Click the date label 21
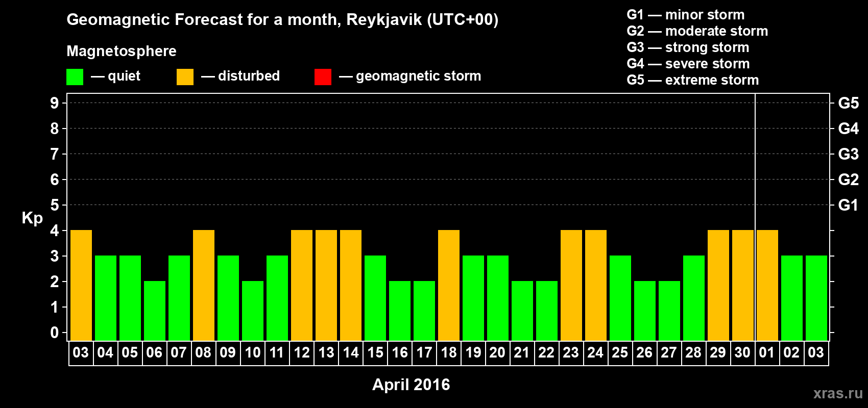The width and height of the screenshot is (868, 408). pyautogui.click(x=521, y=352)
